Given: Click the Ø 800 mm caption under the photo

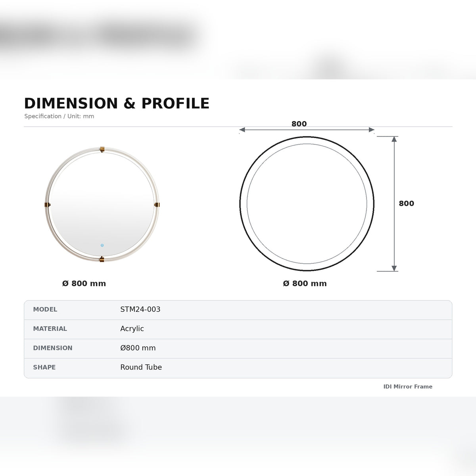Looking at the screenshot, I should click(84, 284).
